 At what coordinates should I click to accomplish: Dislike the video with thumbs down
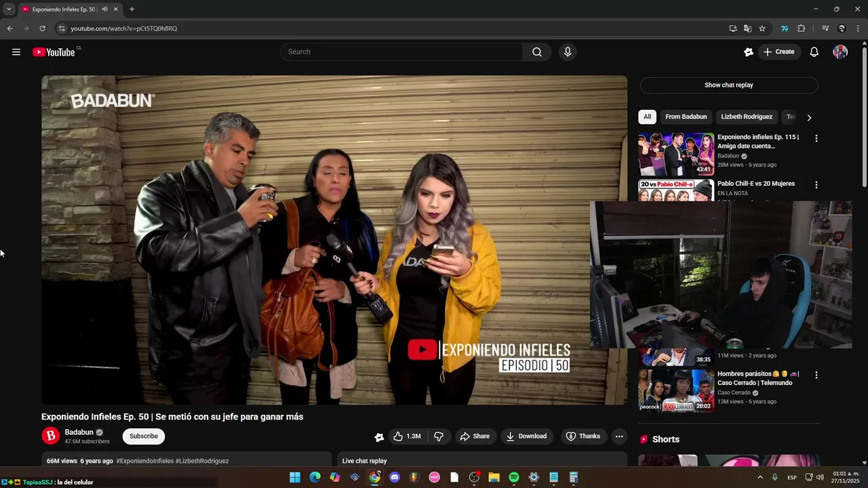point(439,436)
